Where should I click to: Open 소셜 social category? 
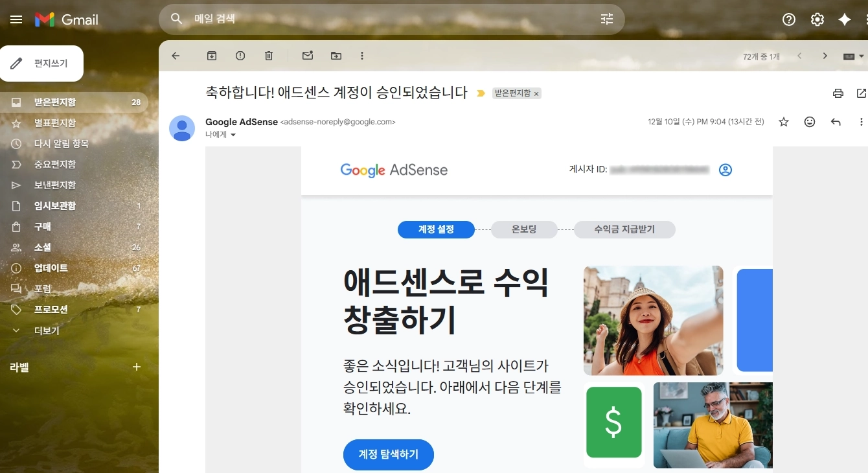tap(74, 248)
